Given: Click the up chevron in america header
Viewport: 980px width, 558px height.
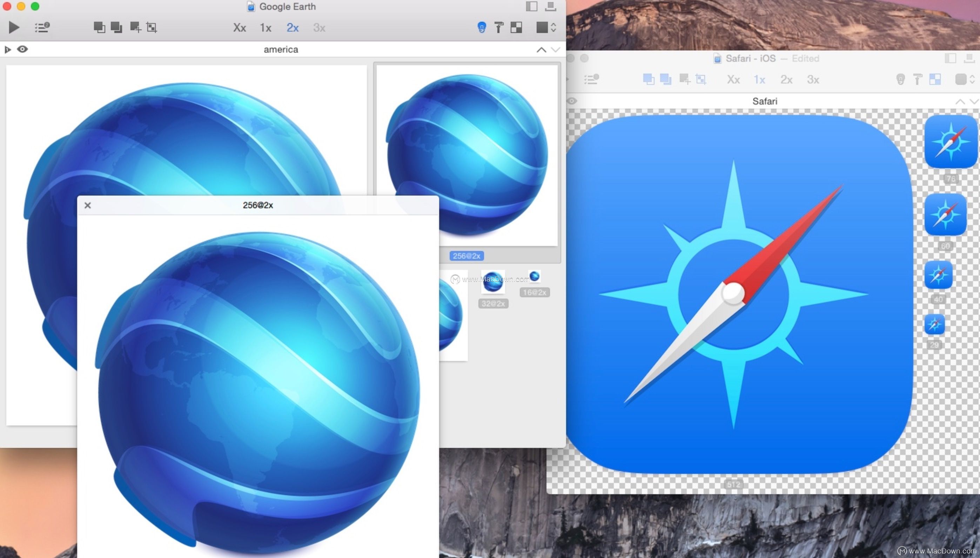Looking at the screenshot, I should (x=541, y=50).
